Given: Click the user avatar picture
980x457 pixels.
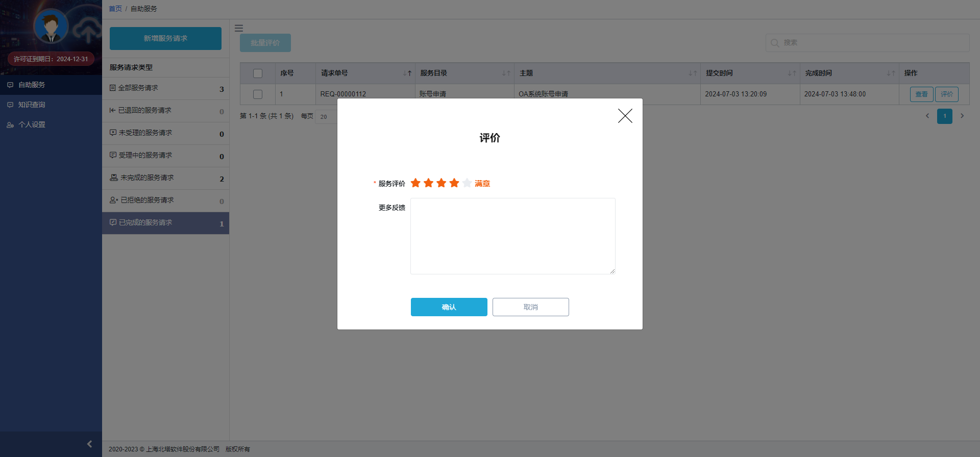Looking at the screenshot, I should click(x=51, y=27).
